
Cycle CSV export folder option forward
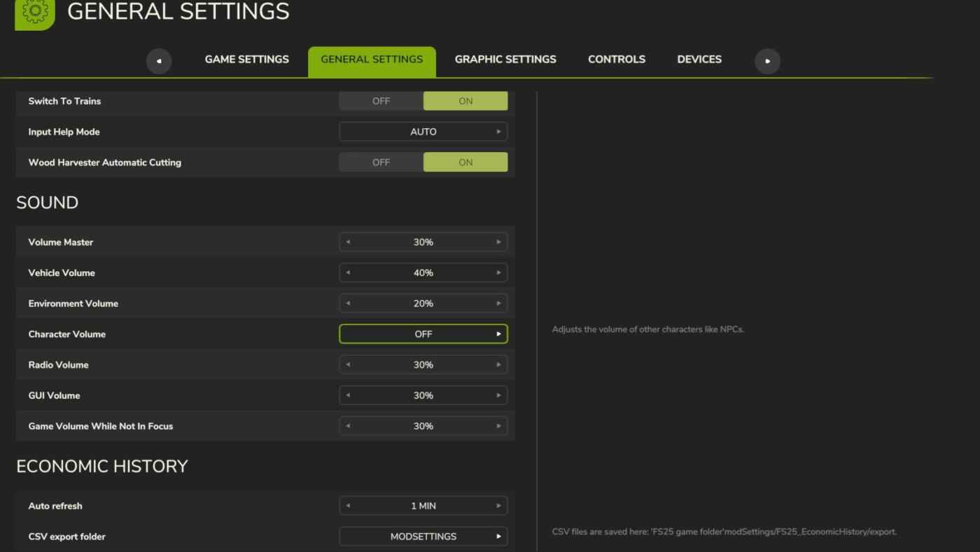pos(498,537)
